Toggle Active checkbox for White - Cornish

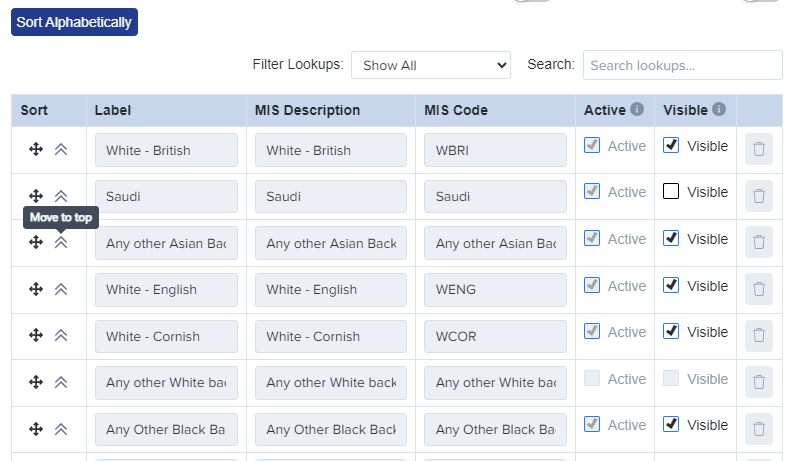(592, 332)
